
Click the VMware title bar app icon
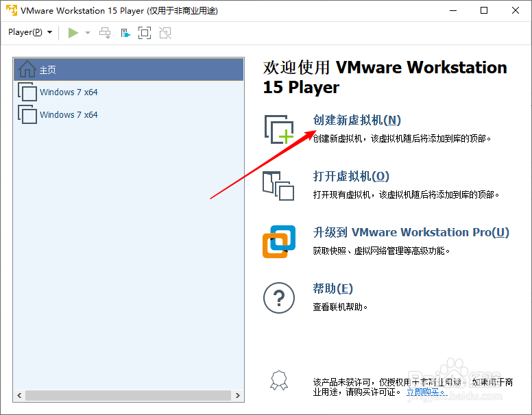pyautogui.click(x=12, y=10)
